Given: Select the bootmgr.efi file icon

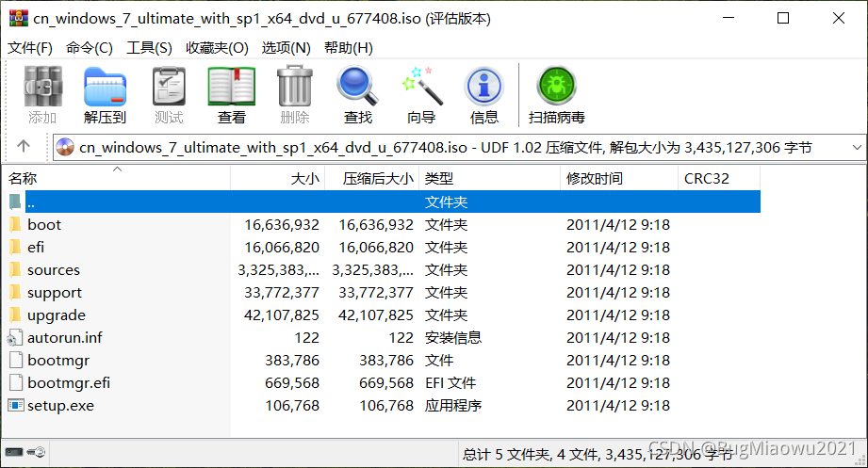Looking at the screenshot, I should tap(16, 383).
